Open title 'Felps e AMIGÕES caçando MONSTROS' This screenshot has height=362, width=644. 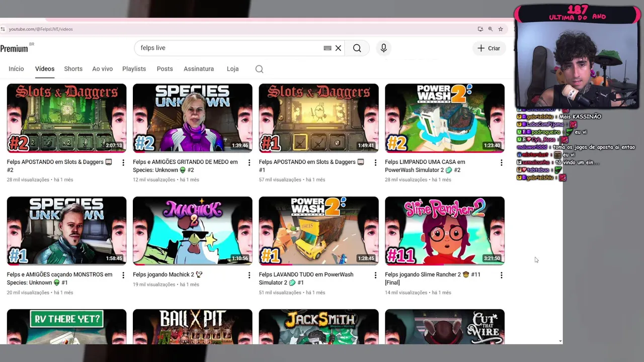coord(59,279)
